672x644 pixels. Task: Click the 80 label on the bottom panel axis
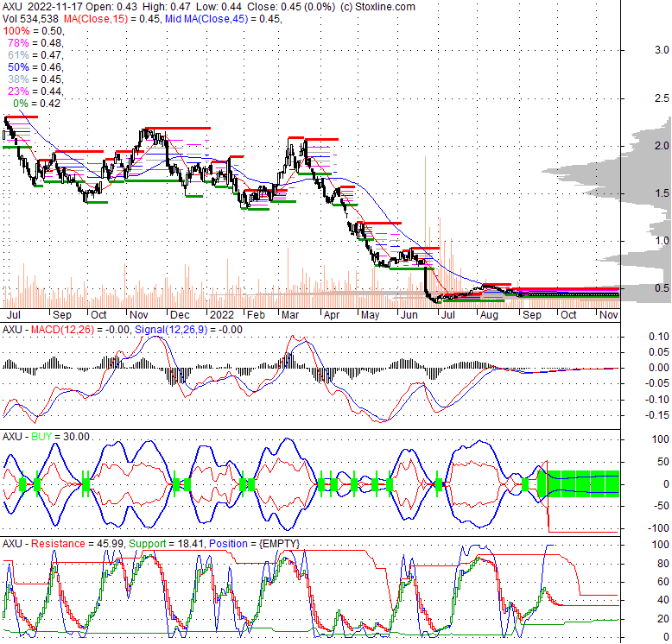663,564
